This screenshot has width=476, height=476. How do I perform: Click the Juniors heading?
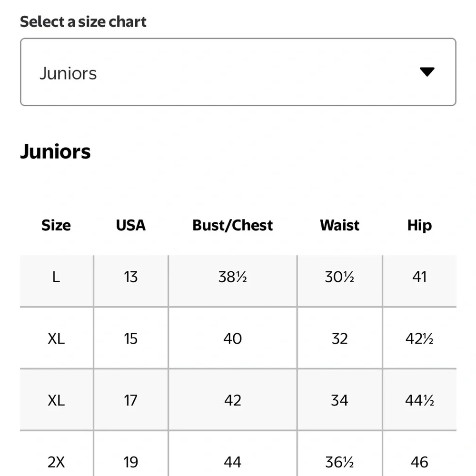(55, 151)
